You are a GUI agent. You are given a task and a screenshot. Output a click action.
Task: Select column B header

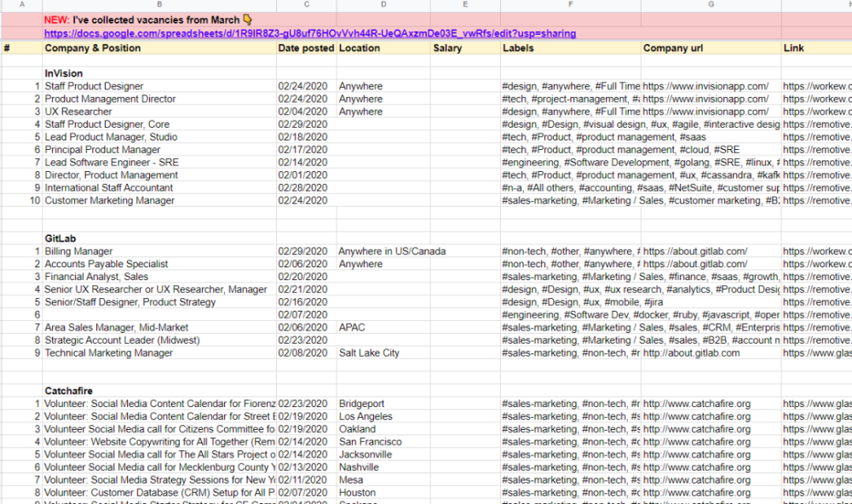(159, 5)
